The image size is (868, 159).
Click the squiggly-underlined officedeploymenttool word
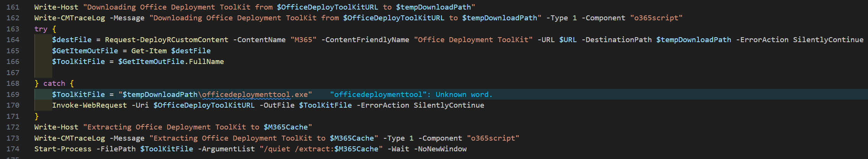(246, 95)
